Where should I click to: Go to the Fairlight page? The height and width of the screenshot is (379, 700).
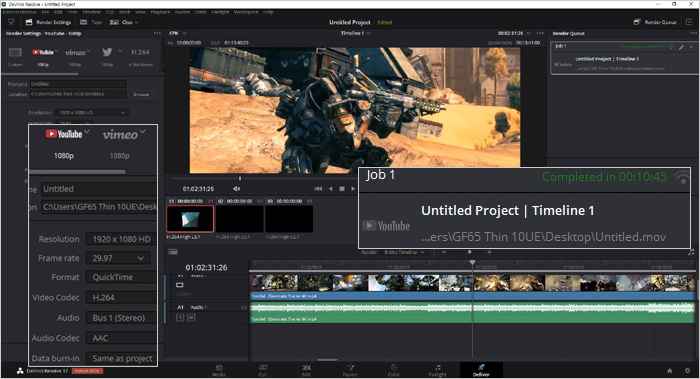tap(438, 370)
